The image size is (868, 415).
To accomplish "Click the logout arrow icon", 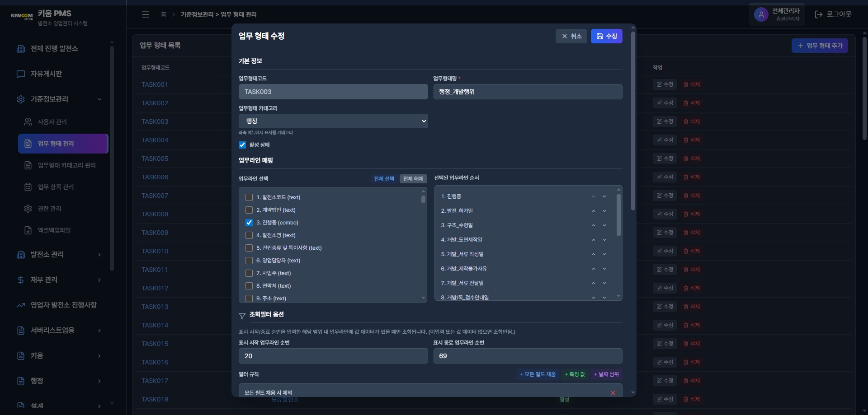I will [x=818, y=14].
